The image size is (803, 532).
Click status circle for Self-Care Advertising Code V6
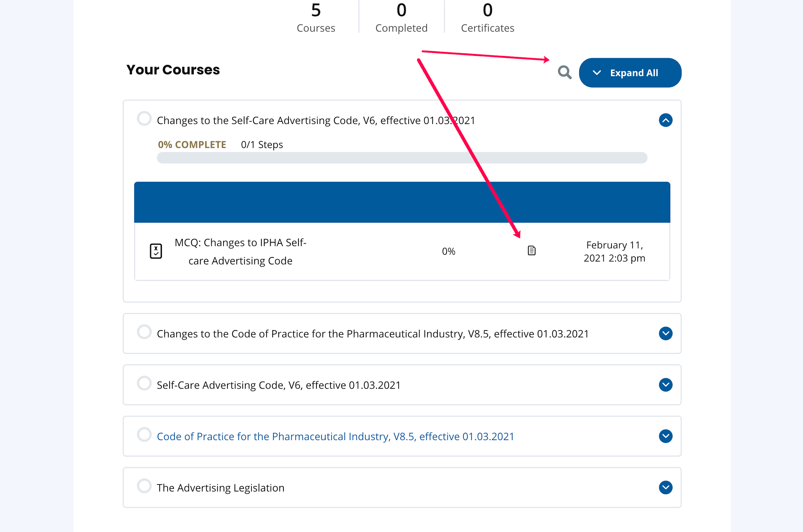(x=144, y=383)
